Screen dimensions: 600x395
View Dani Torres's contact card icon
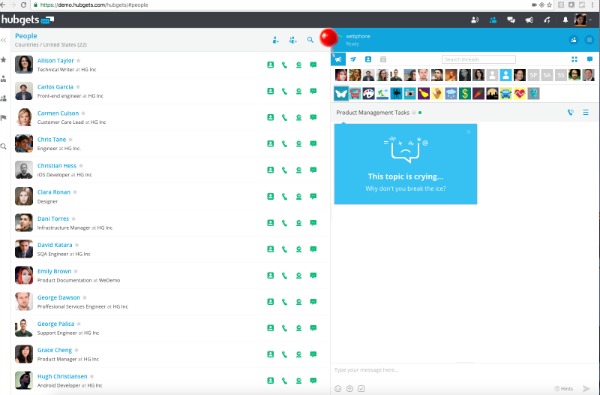271,223
